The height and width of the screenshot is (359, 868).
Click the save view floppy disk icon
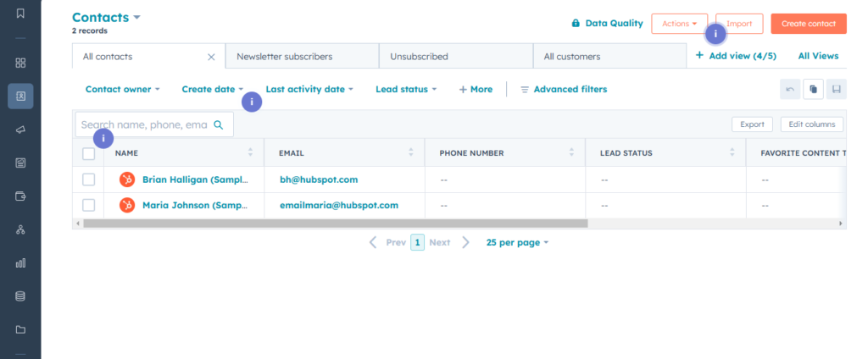pyautogui.click(x=837, y=89)
